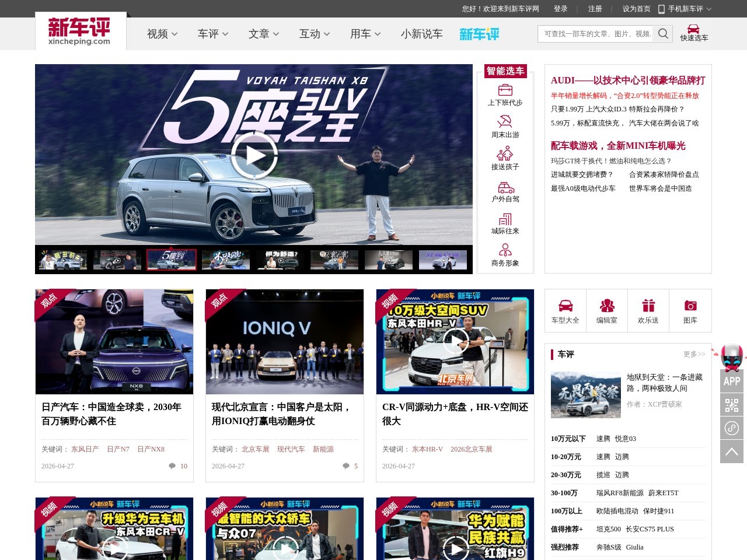Open 现代北京宣言：中国客户是太阳 article title

281,414
